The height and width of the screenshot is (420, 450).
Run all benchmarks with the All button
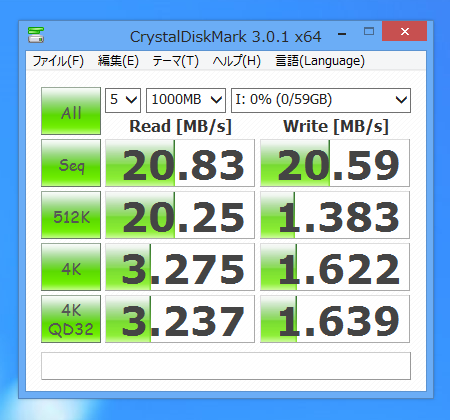(71, 111)
